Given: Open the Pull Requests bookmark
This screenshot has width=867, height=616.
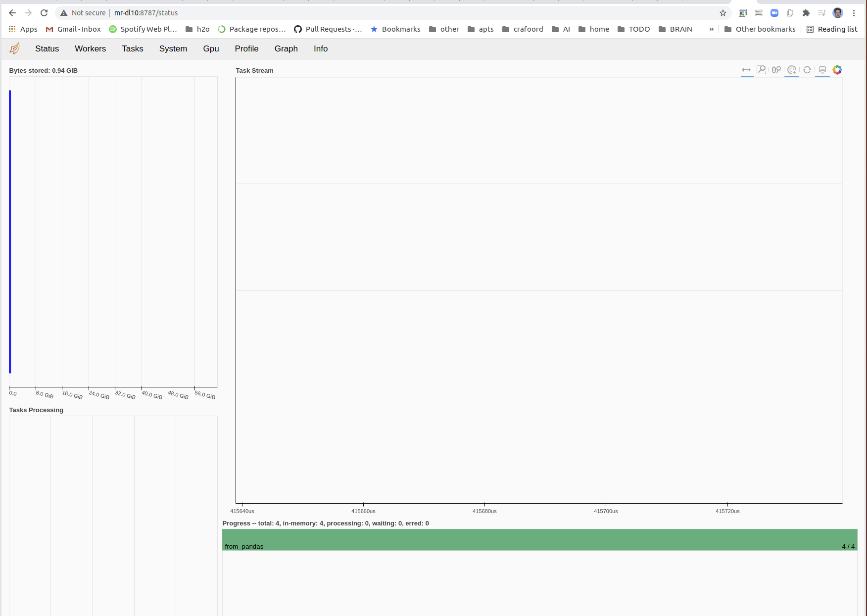Looking at the screenshot, I should pyautogui.click(x=328, y=29).
